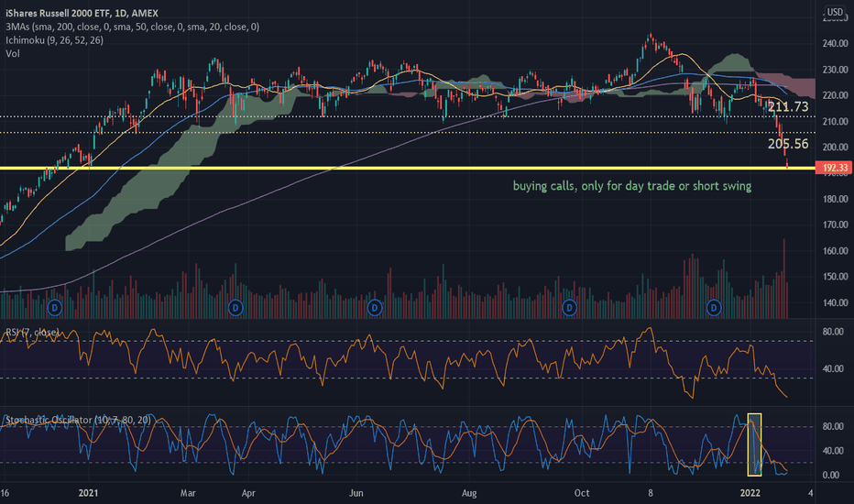The height and width of the screenshot is (504, 854).
Task: Click the 2021 label on the time axis
Action: [x=88, y=493]
